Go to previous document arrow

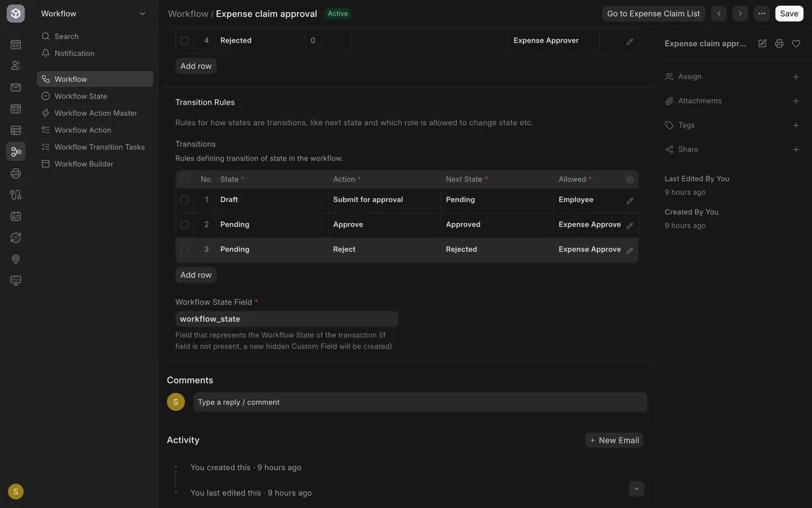click(719, 13)
